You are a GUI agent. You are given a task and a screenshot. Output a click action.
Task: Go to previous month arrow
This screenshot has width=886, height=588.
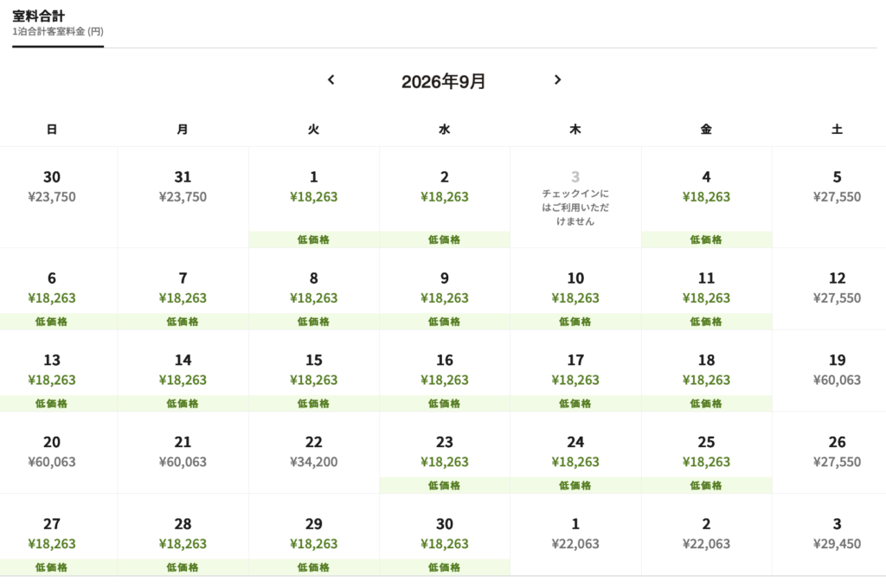tap(331, 80)
